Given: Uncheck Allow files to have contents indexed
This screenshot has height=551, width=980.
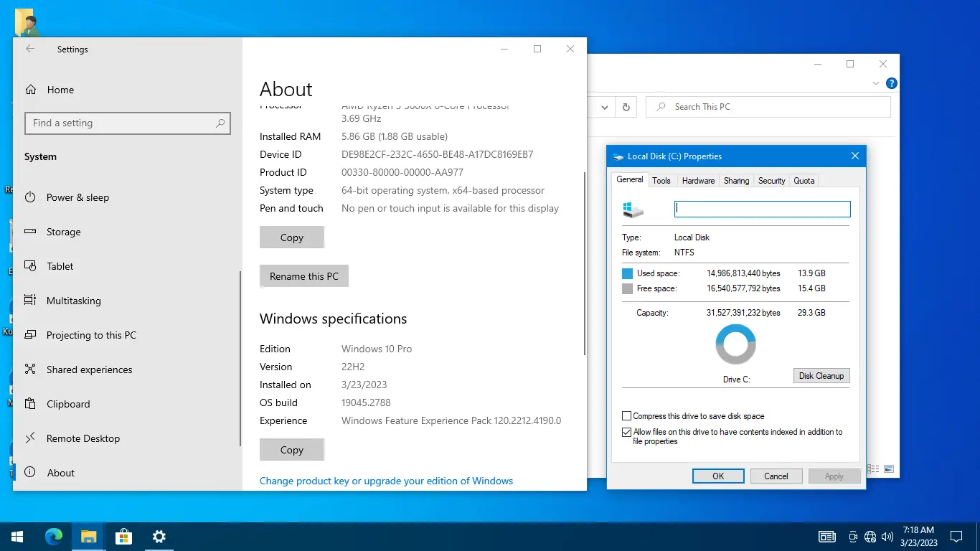Looking at the screenshot, I should click(626, 432).
